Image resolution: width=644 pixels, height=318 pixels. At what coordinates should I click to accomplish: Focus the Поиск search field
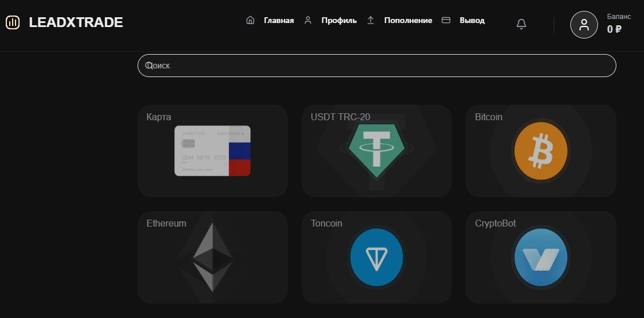tap(376, 66)
